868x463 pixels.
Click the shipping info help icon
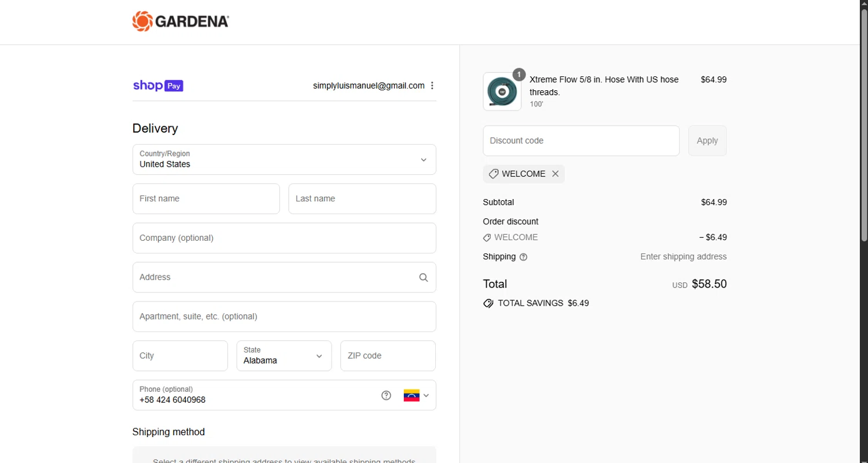pyautogui.click(x=523, y=257)
